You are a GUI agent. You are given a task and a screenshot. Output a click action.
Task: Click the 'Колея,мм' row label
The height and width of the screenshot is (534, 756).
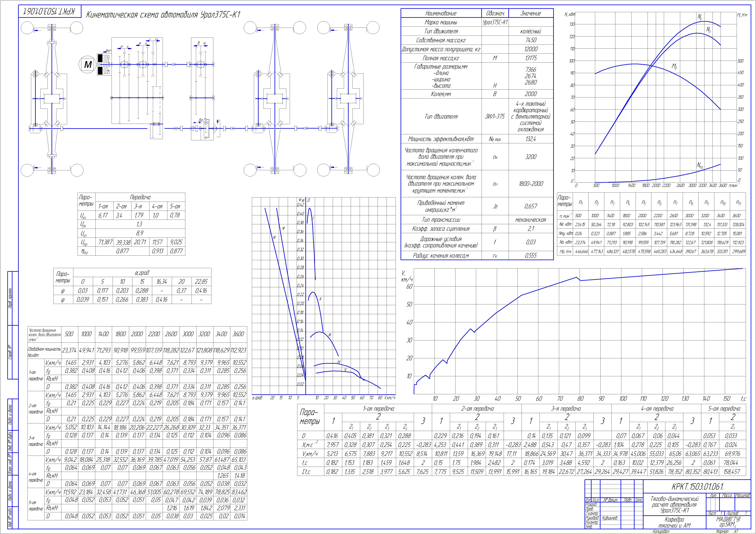tap(441, 94)
